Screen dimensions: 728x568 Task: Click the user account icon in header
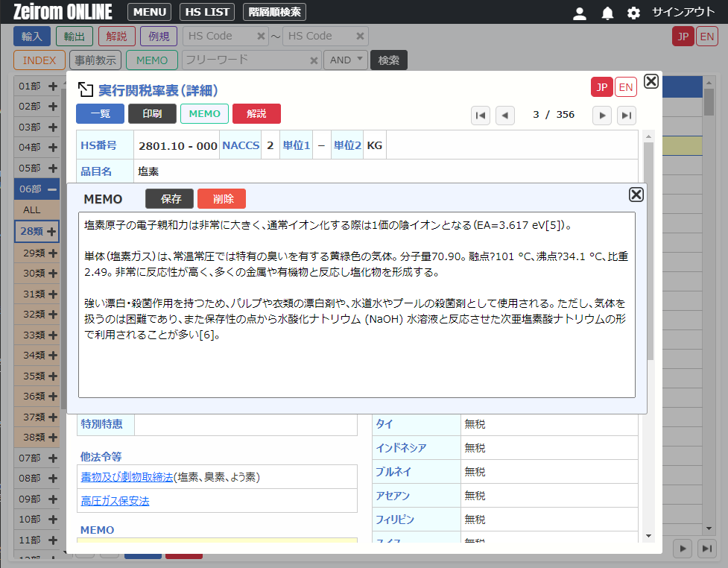click(579, 13)
